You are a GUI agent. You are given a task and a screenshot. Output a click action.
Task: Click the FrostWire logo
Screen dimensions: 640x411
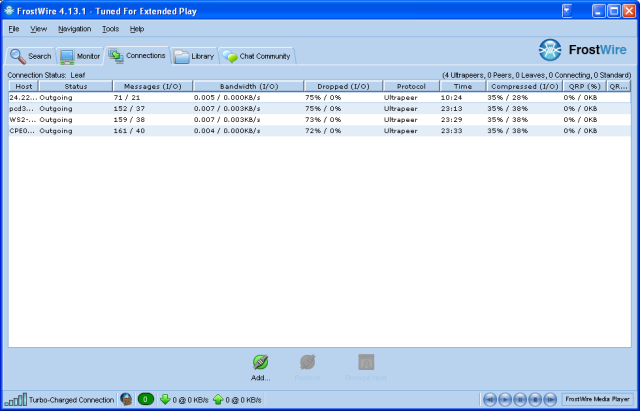tap(582, 50)
